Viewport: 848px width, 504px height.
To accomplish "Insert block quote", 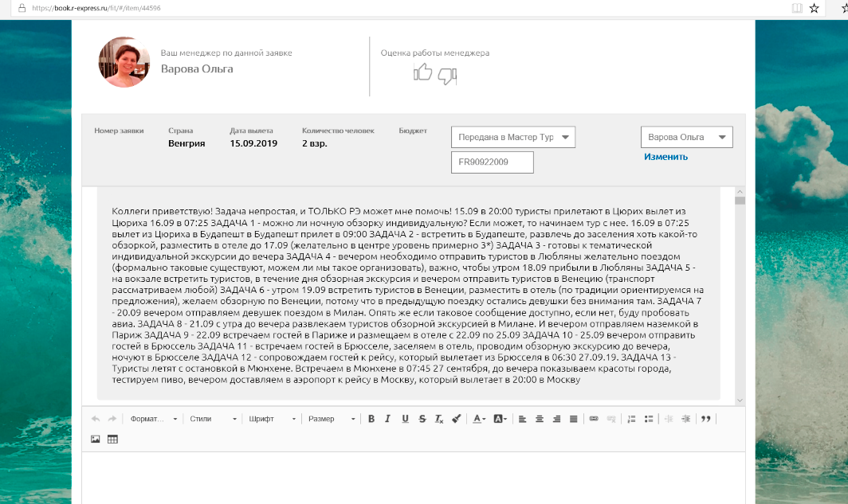I will point(705,419).
